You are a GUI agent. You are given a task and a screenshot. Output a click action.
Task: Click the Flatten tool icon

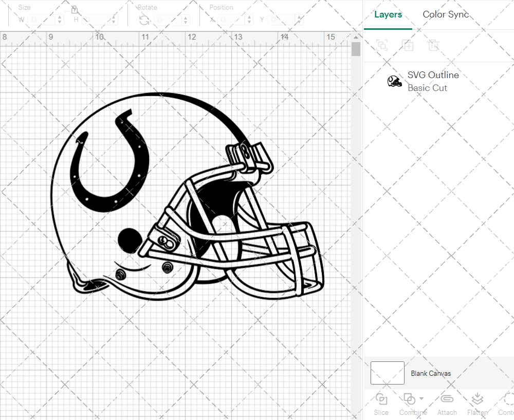click(477, 399)
